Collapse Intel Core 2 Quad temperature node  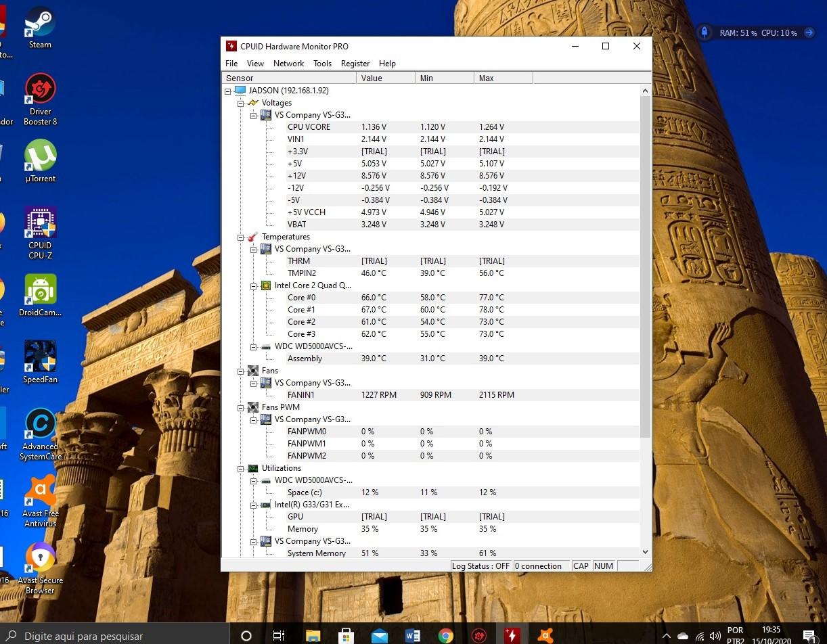(x=253, y=285)
